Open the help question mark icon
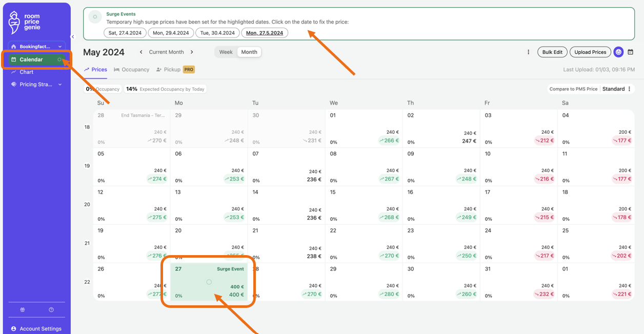This screenshot has height=334, width=644. click(x=51, y=310)
